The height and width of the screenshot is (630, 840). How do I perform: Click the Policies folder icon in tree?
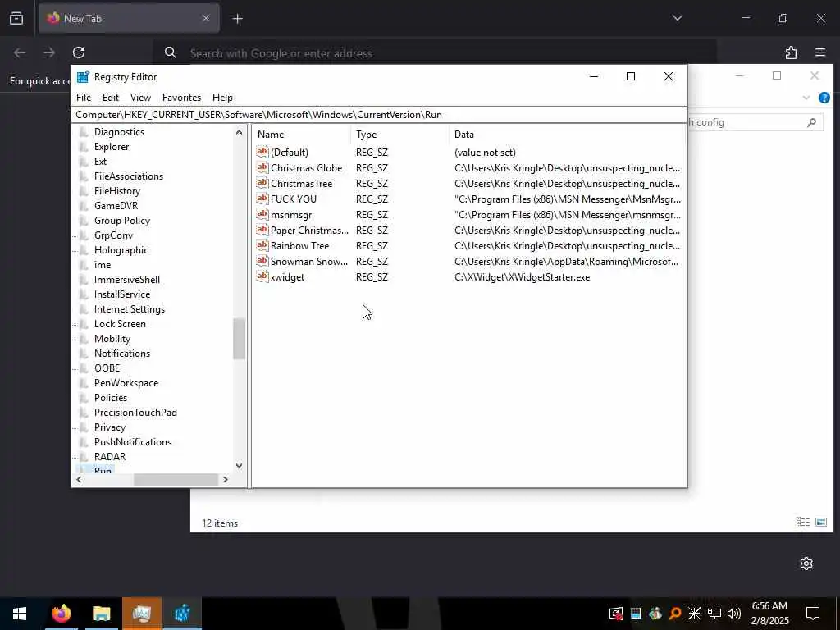[84, 398]
